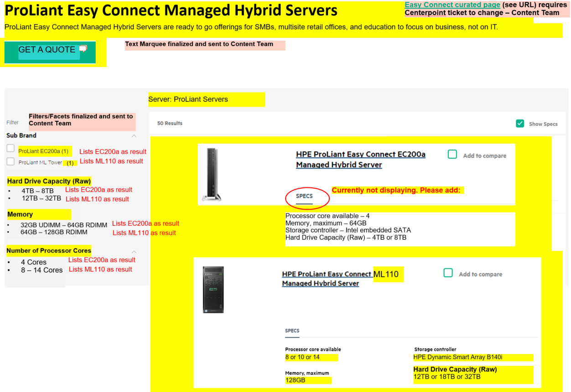Choose the 4TB – 8TB hard drive option
Screen dimensions: 571x392
coord(37,191)
